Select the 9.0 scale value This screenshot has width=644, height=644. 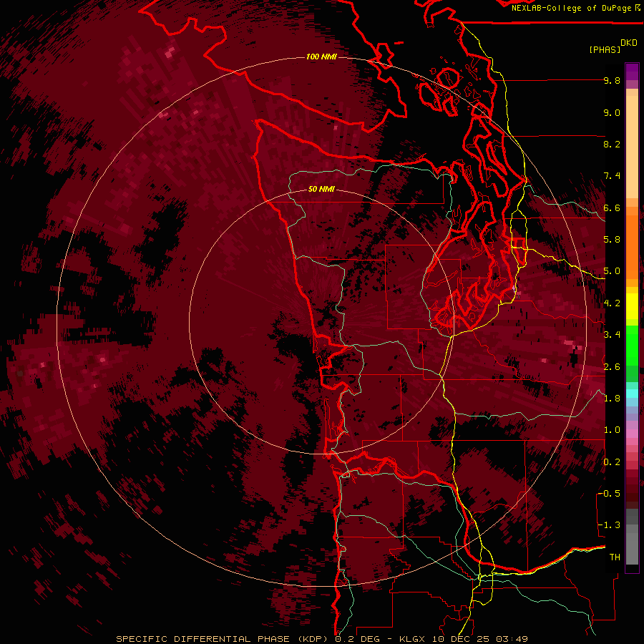point(612,112)
